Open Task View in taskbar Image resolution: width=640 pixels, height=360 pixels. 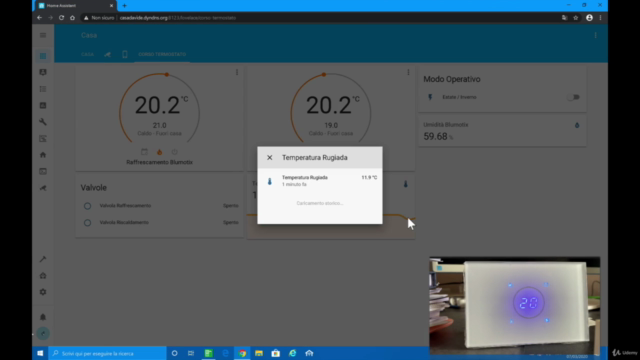coord(191,353)
